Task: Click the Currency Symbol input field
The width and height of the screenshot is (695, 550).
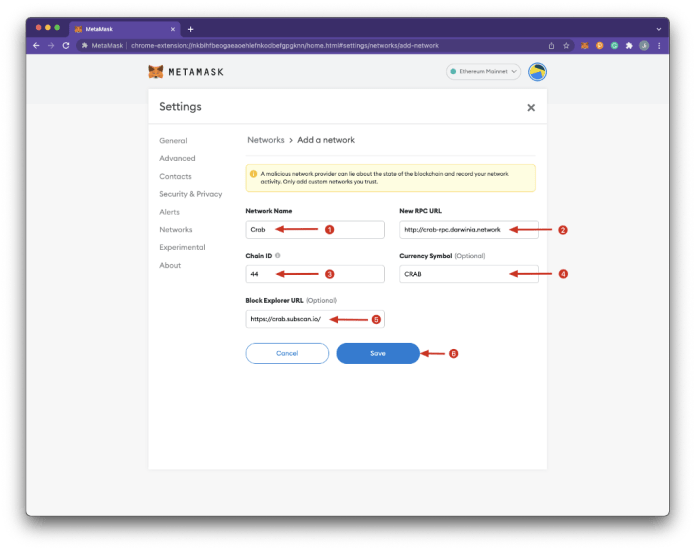Action: pos(469,274)
